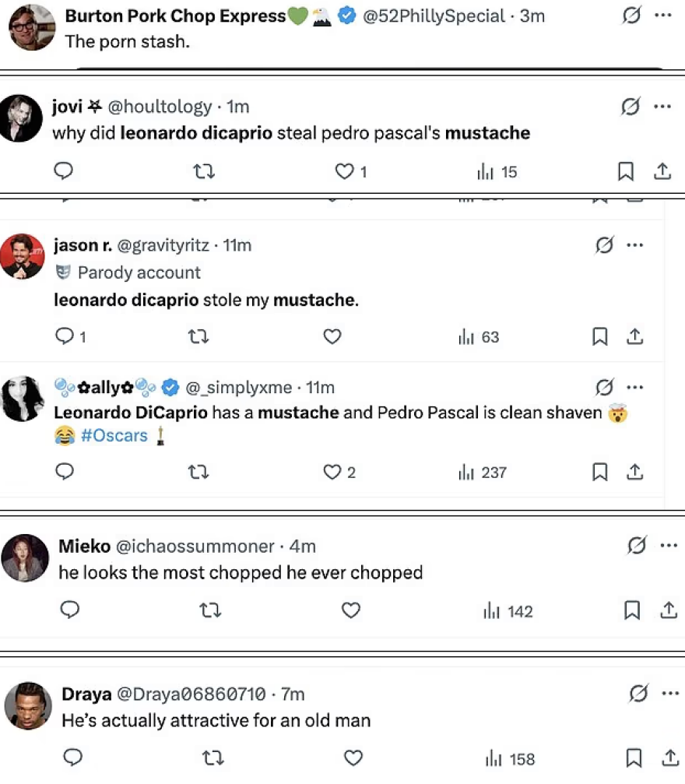Click the verified badge next to @_simplyxme
Image resolution: width=685 pixels, height=784 pixels.
(x=170, y=387)
